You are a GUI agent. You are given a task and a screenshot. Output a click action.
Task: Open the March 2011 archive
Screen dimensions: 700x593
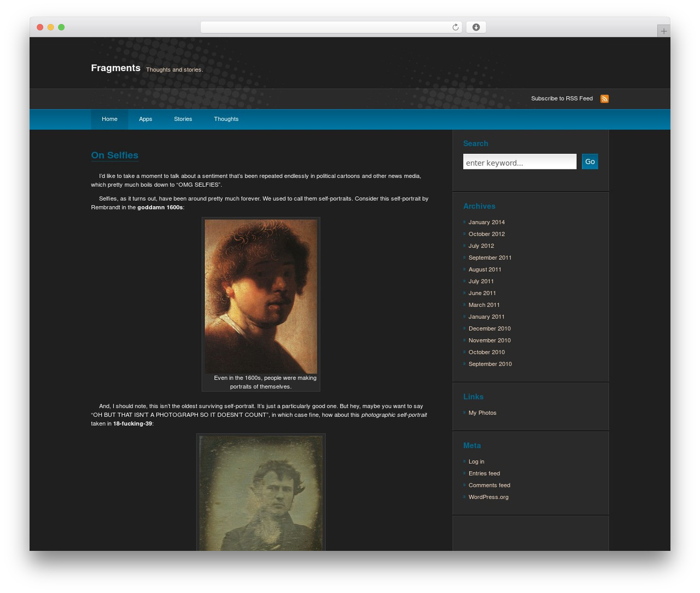pos(484,305)
